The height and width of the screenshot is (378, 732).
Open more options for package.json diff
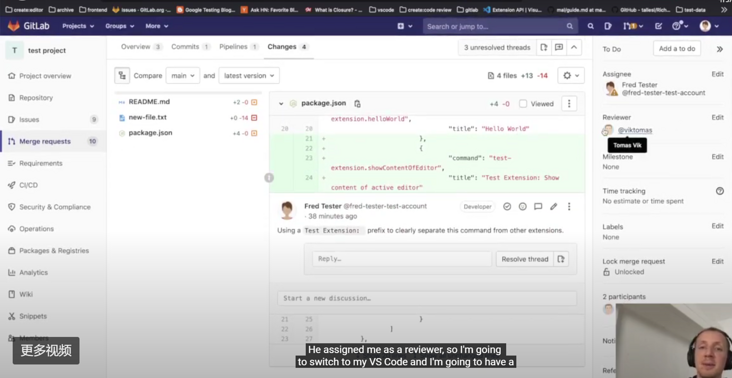tap(569, 104)
